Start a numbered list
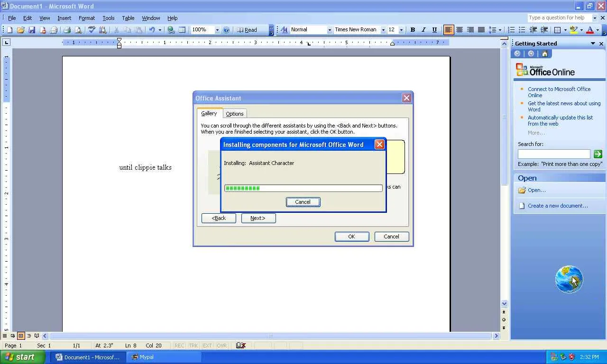 coord(511,30)
